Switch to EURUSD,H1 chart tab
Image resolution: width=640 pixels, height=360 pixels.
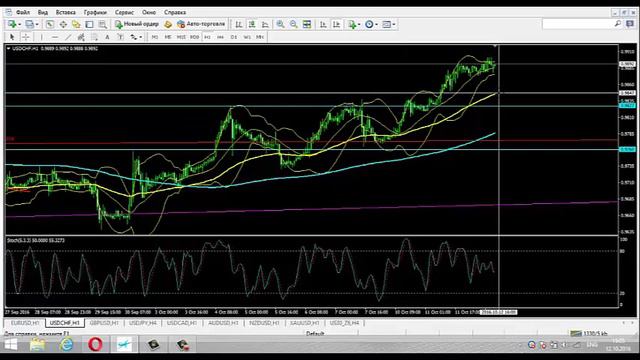(x=25, y=323)
